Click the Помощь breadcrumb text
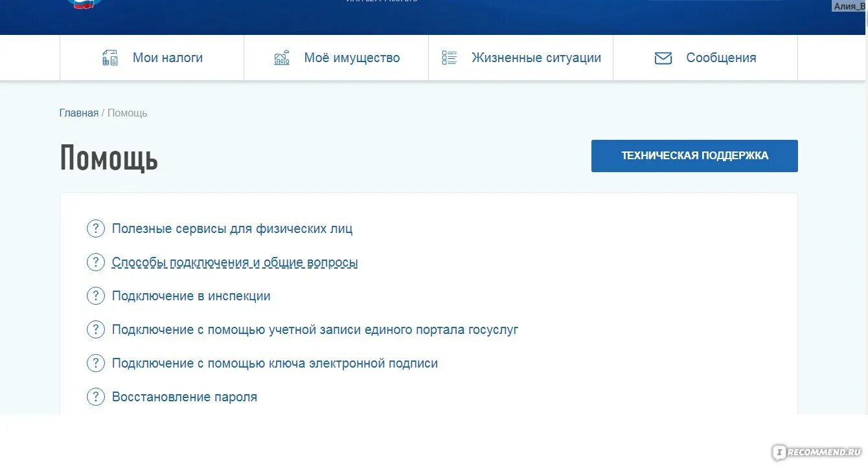Screen dimensions: 868x466 [128, 113]
